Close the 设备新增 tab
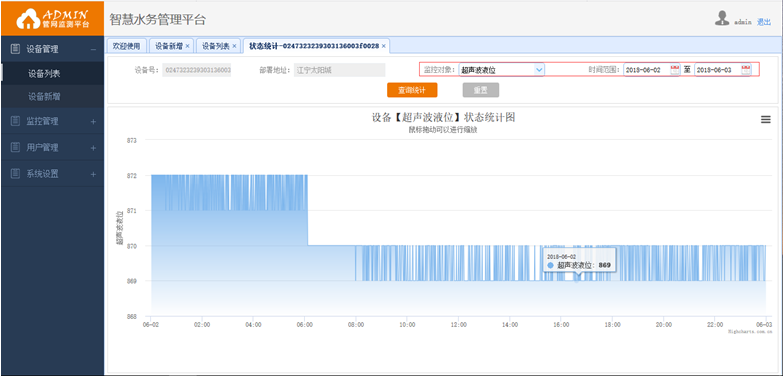 click(x=187, y=46)
